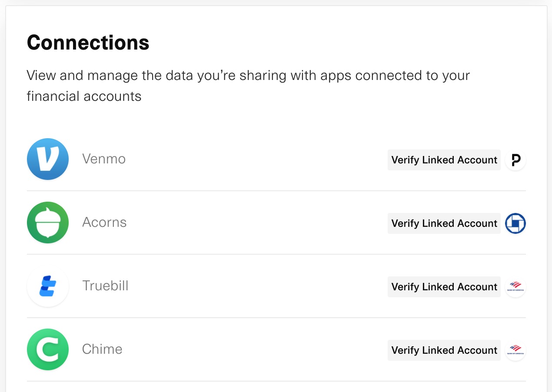Screen dimensions: 552x392
Task: Click the green Chime app icon
Action: click(x=48, y=349)
